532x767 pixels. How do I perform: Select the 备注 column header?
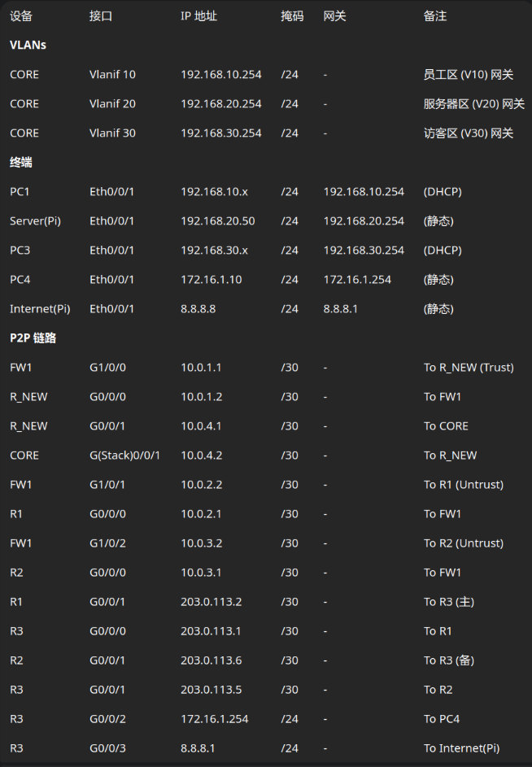click(x=435, y=16)
